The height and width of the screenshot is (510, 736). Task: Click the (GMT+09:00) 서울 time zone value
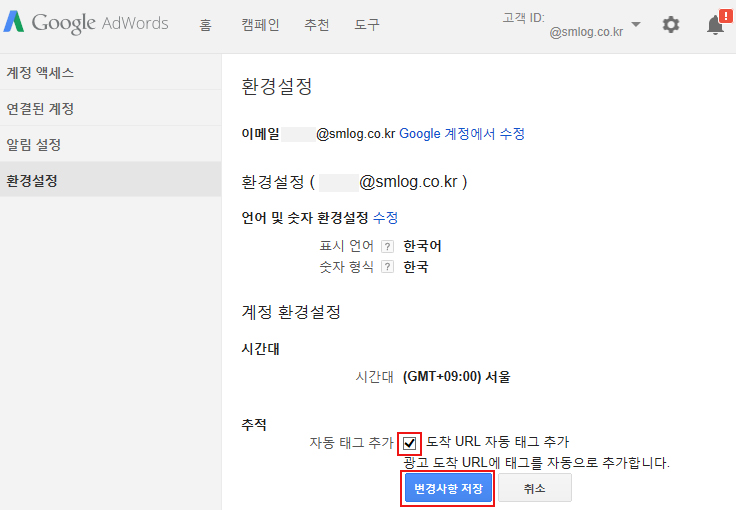click(456, 377)
